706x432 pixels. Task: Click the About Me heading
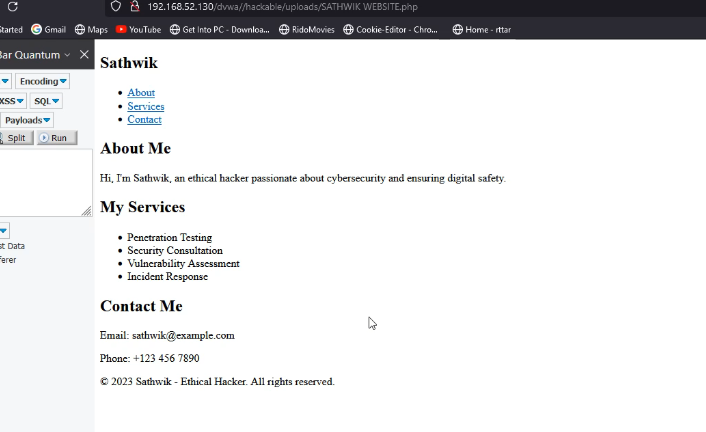coord(136,148)
